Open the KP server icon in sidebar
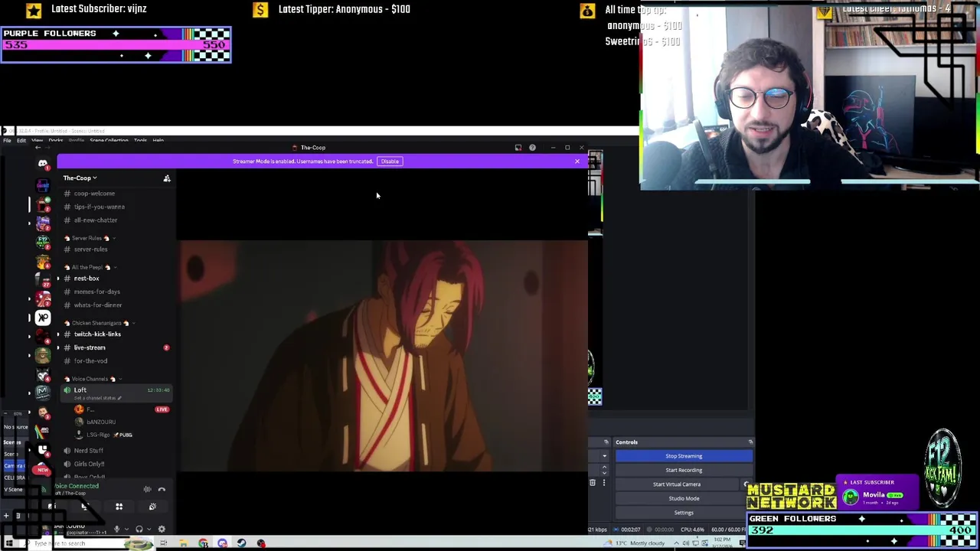Viewport: 980px width, 551px height. tap(43, 318)
